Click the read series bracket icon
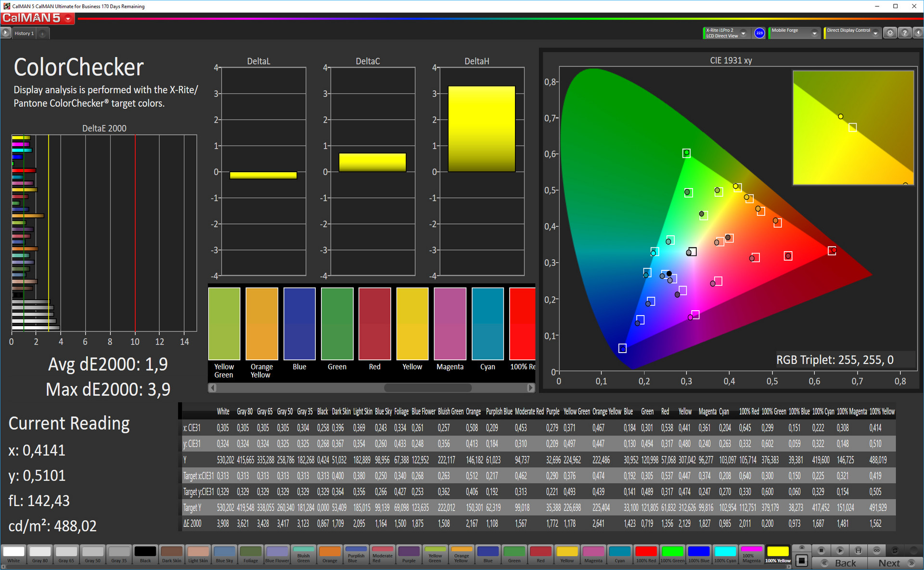 [x=858, y=550]
